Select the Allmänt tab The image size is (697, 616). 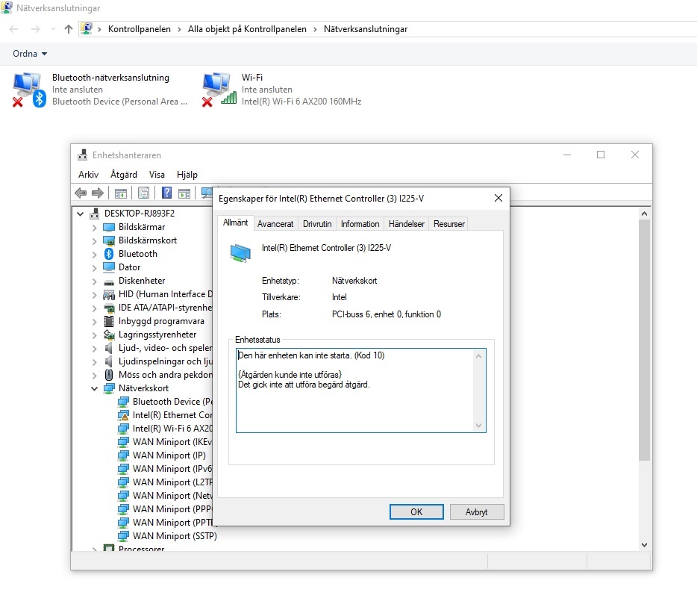click(236, 223)
